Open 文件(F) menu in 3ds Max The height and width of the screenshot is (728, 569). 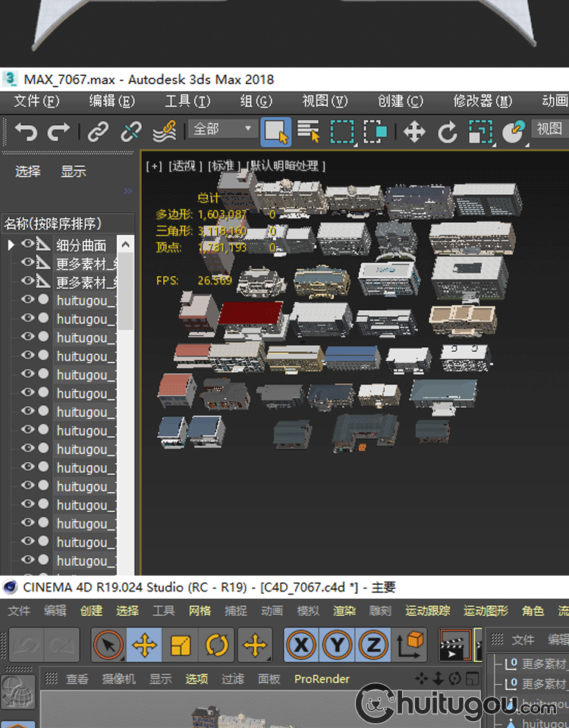coord(36,101)
